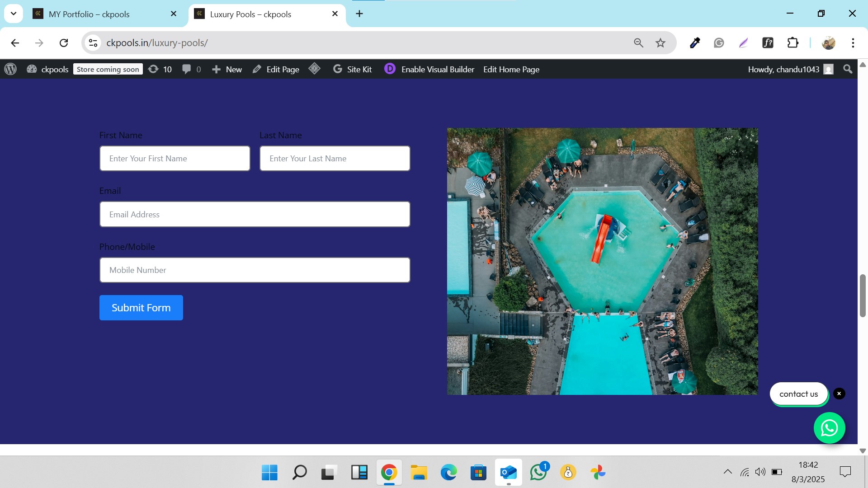
Task: Bookmark page with star icon
Action: pyautogui.click(x=660, y=43)
